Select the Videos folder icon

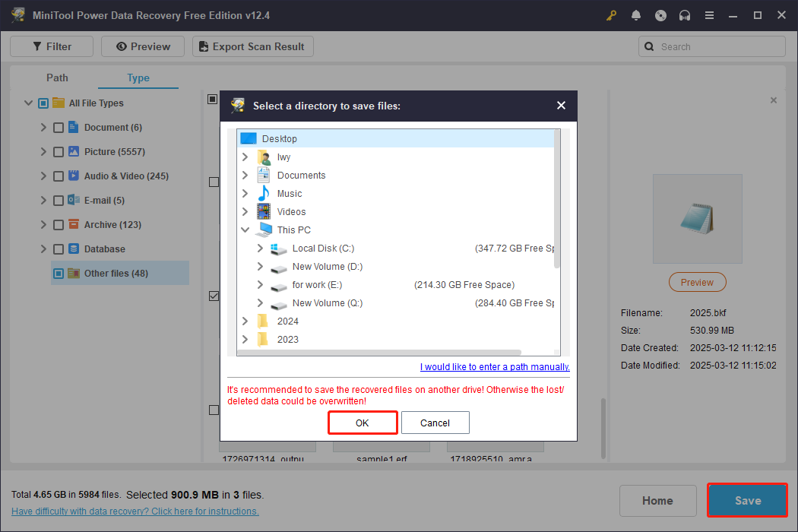[264, 211]
